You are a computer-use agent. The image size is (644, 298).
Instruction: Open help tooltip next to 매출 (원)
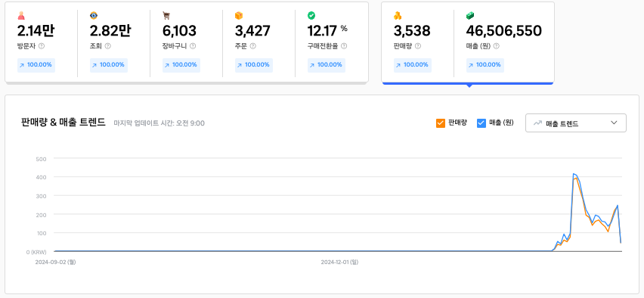[496, 46]
